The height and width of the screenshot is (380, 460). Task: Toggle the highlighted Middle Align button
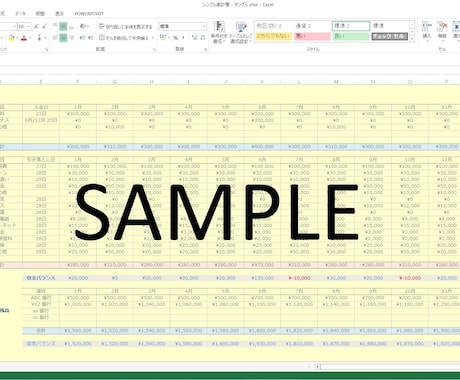(x=63, y=26)
